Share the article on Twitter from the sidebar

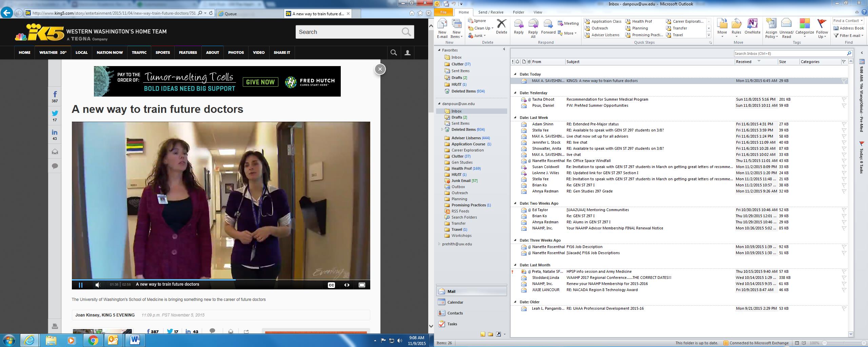pos(55,114)
